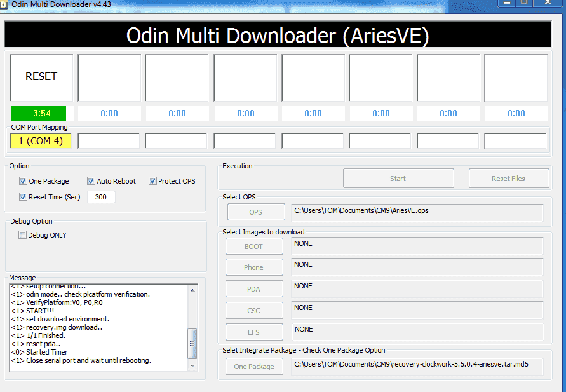
Task: Click the green 3:54 timer progress bar
Action: point(38,113)
